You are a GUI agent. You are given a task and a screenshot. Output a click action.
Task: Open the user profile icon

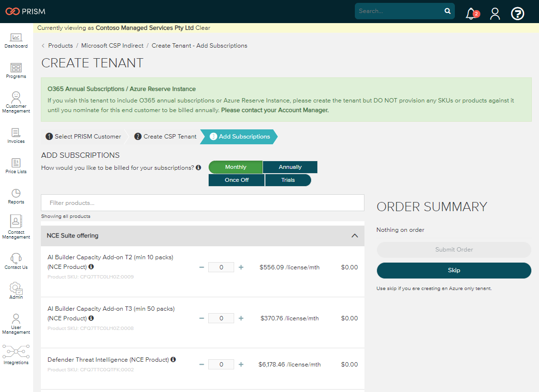[495, 14]
